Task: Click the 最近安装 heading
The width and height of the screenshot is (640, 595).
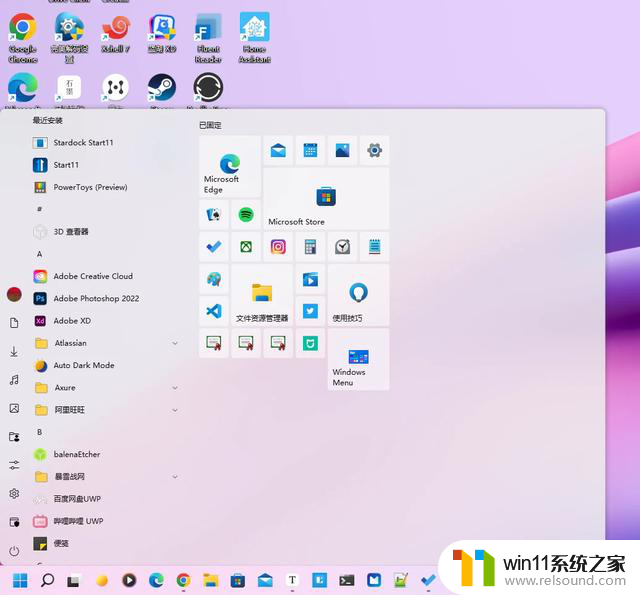Action: 48,120
